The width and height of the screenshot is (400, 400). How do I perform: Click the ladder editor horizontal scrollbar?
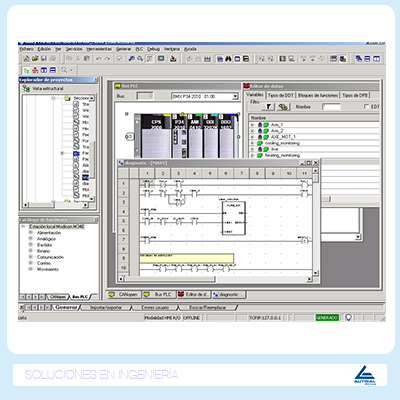[x=216, y=279]
